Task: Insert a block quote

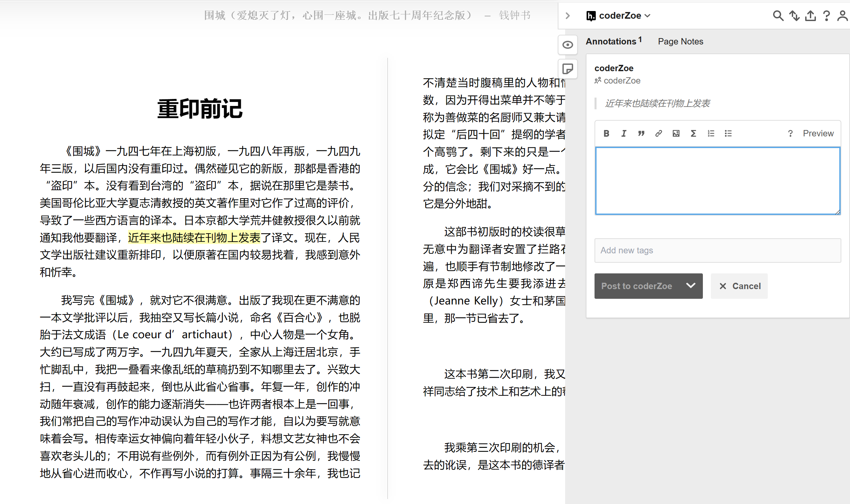Action: click(x=641, y=133)
